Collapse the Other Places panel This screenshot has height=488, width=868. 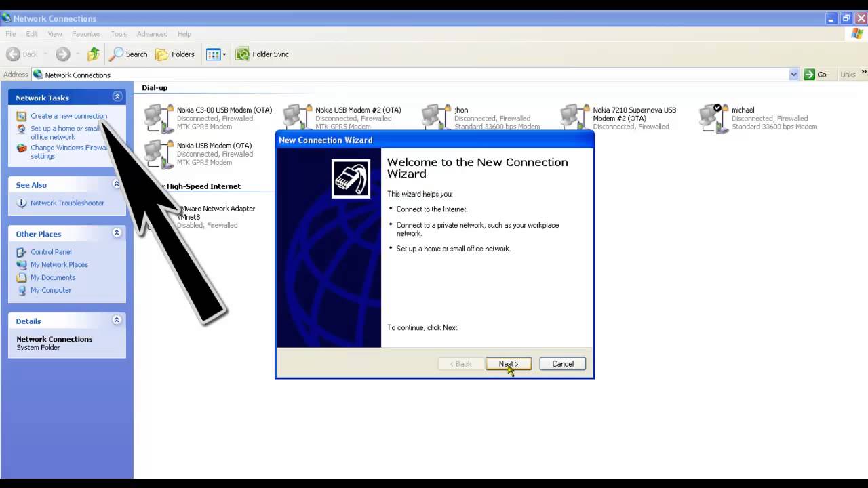pos(117,232)
